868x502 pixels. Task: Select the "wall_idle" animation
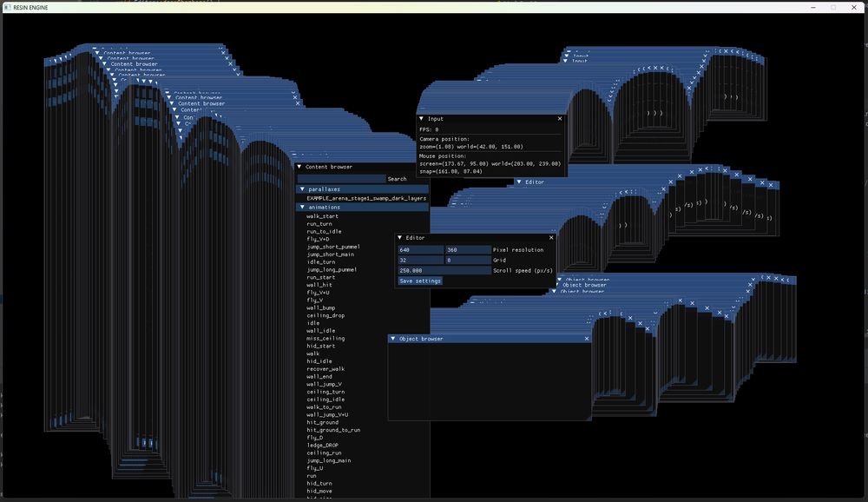pos(321,331)
